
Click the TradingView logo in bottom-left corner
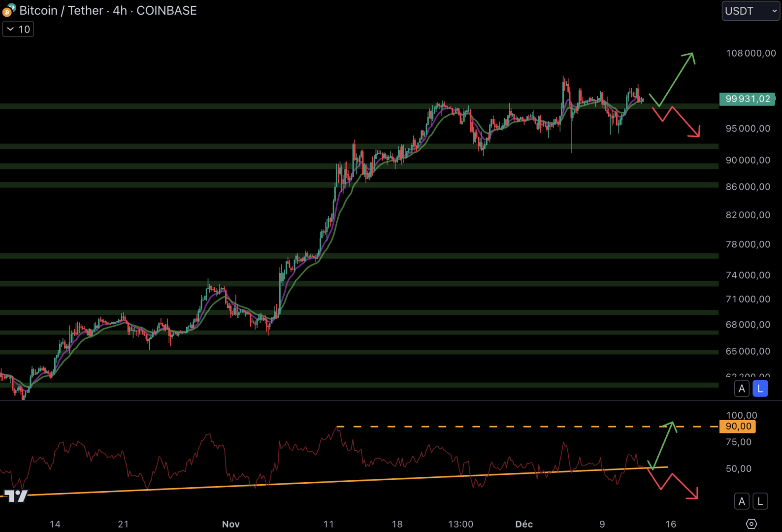pyautogui.click(x=16, y=496)
